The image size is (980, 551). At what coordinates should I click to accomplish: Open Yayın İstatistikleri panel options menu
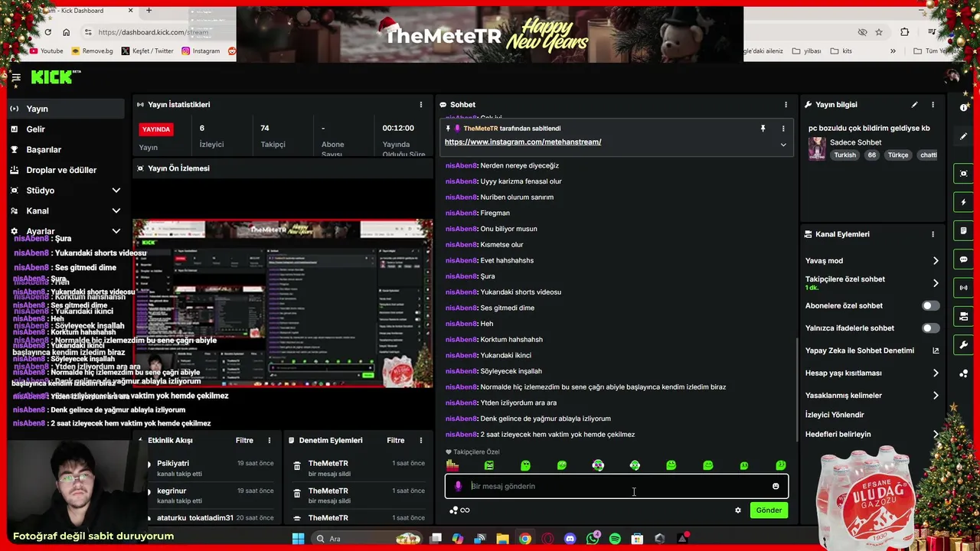[x=420, y=104]
